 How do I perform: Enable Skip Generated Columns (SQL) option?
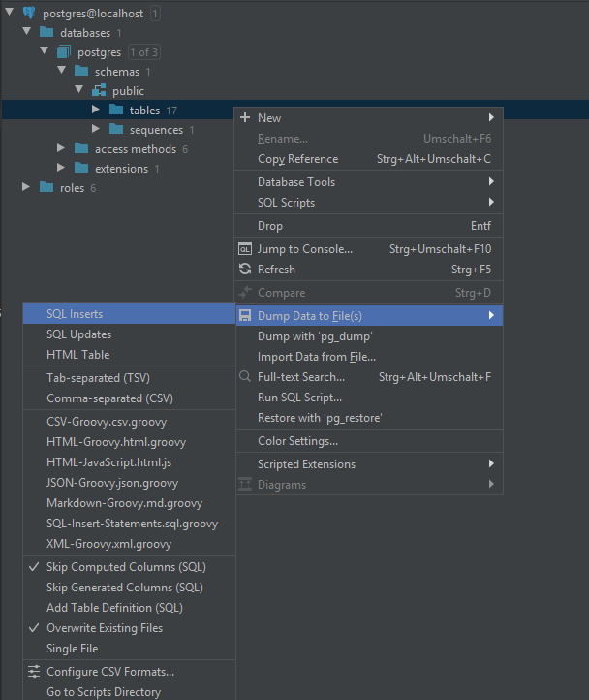pos(124,588)
